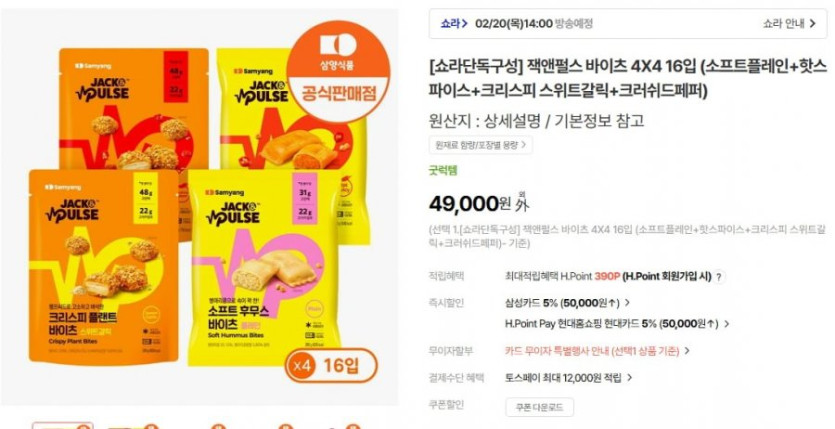835x429 pixels.
Task: Expand 토스페이 최대 12,000원 적립 chevron
Action: tap(629, 378)
